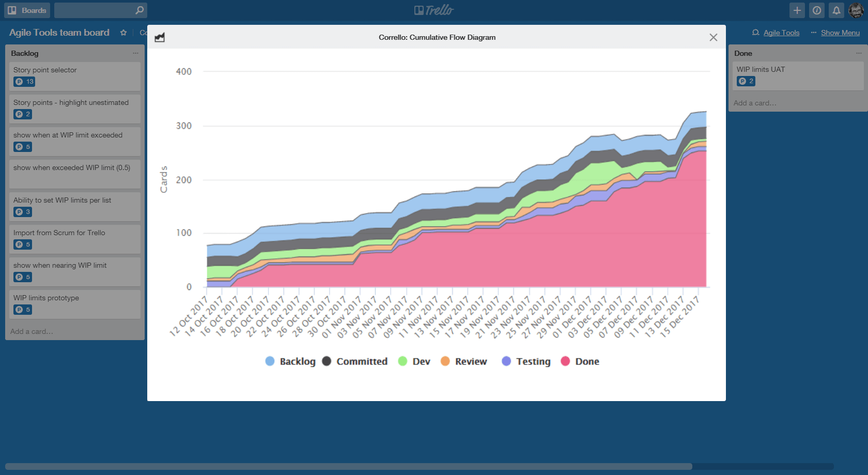Viewport: 868px width, 475px height.
Task: Click the plus create icon
Action: [x=797, y=10]
